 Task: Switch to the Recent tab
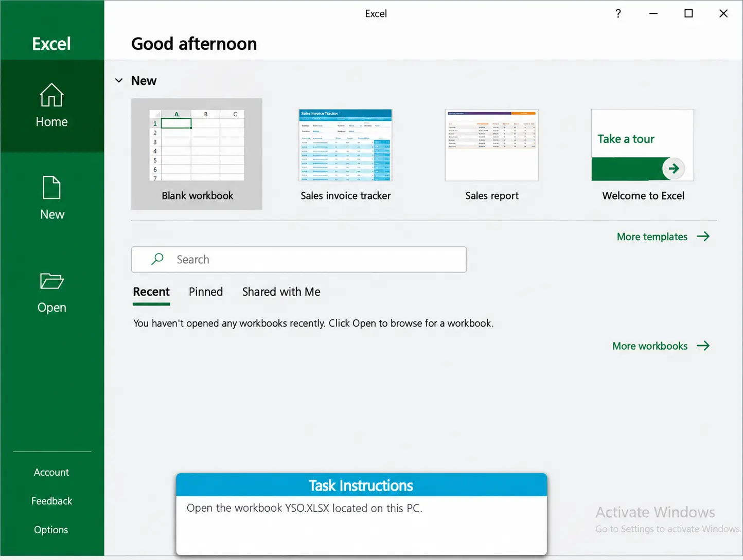(151, 292)
